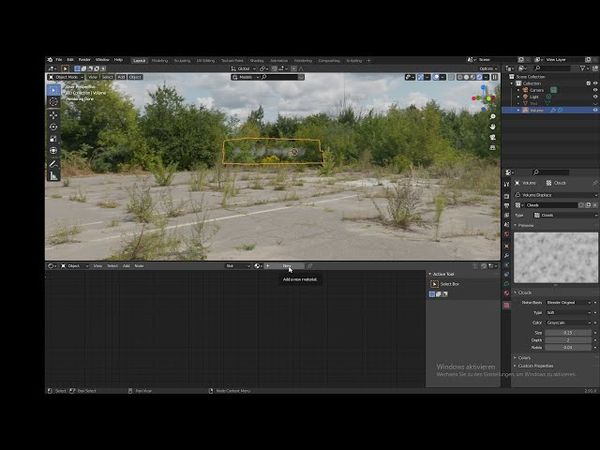Select the Move tool
This screenshot has width=600, height=450.
[54, 115]
